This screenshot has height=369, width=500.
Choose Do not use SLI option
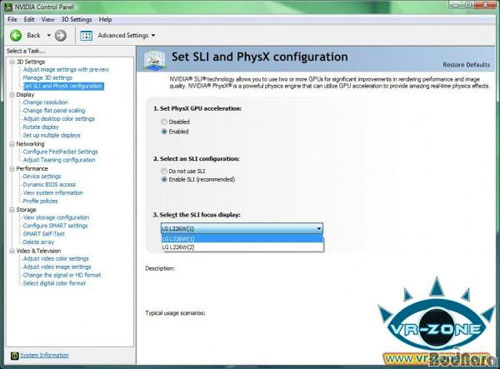tap(164, 171)
